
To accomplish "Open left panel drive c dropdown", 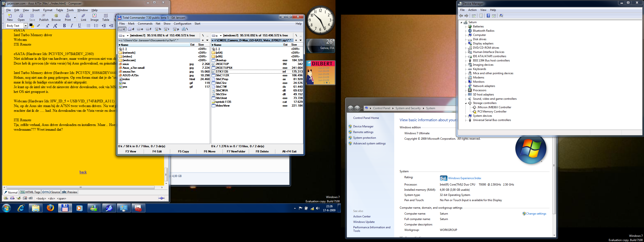I will click(128, 35).
